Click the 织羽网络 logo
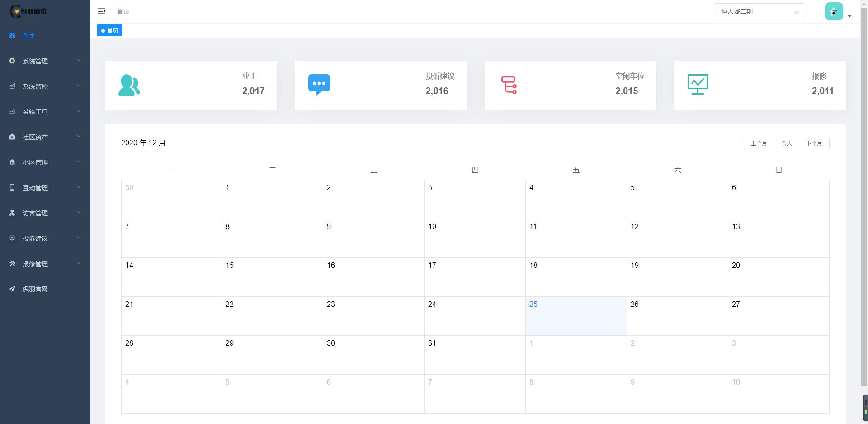Image resolution: width=868 pixels, height=424 pixels. click(29, 11)
